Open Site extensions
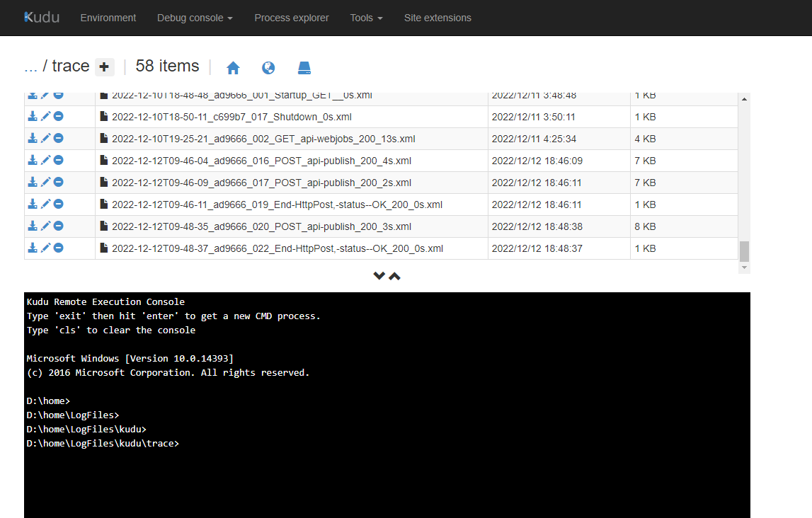The height and width of the screenshot is (518, 812). pyautogui.click(x=438, y=18)
